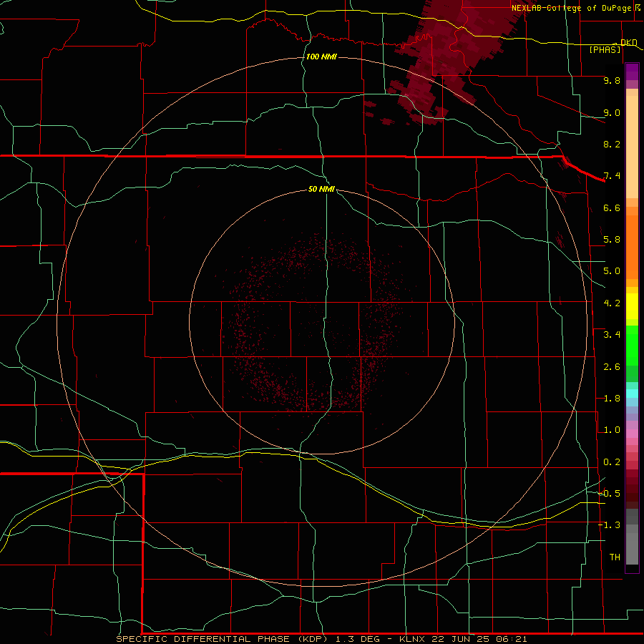Click the TH label on the scale
644x644 pixels.
615,557
